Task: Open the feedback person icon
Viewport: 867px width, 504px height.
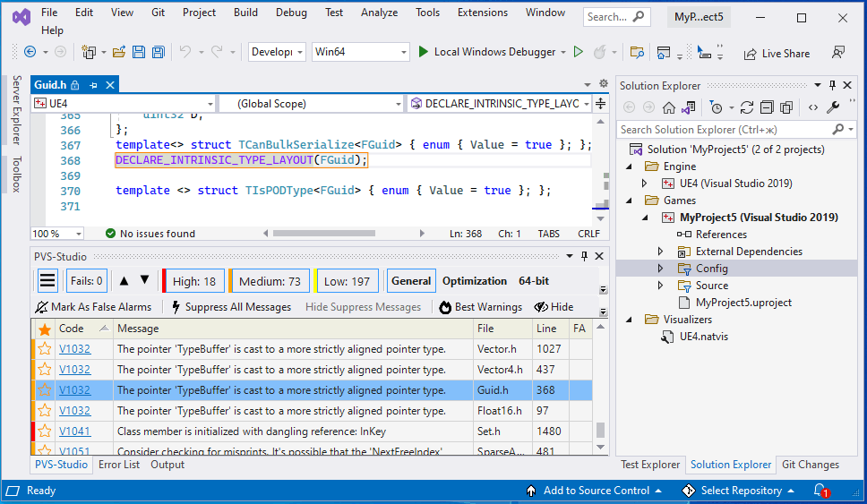Action: pyautogui.click(x=838, y=53)
